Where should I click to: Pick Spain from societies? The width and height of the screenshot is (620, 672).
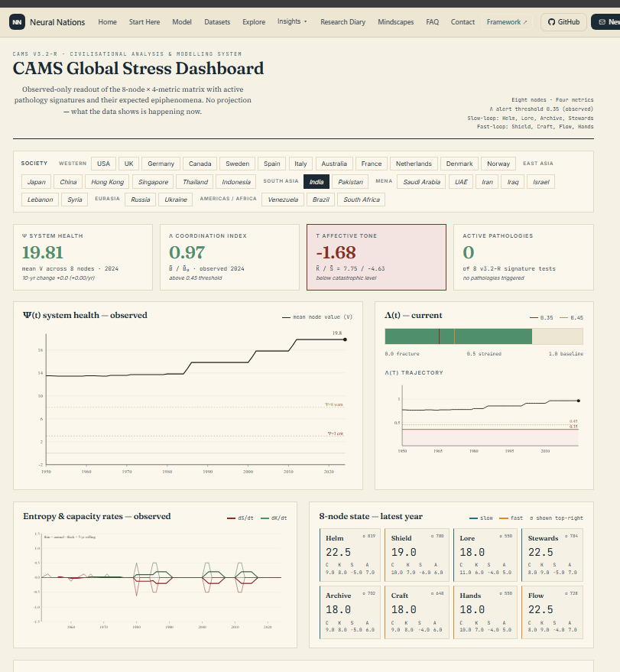[271, 164]
